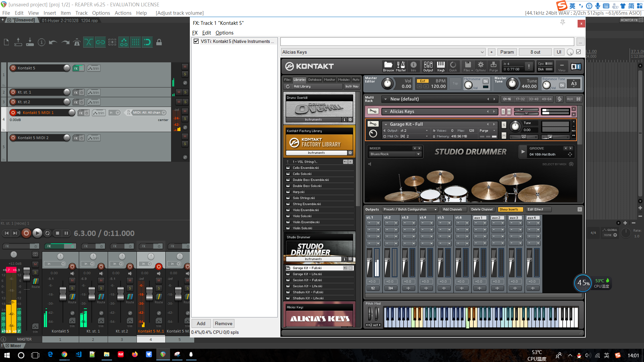Image resolution: width=644 pixels, height=362 pixels.
Task: Solo the Kontakt 5 MIDI 2 track
Action: click(185, 144)
